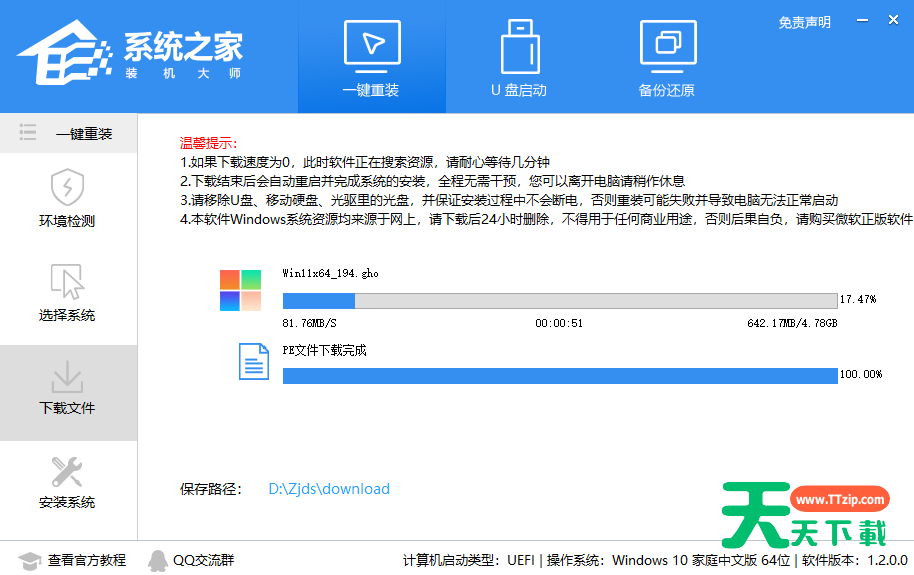Click the 一键重装 sidebar header text
The height and width of the screenshot is (575, 914).
coord(84,134)
